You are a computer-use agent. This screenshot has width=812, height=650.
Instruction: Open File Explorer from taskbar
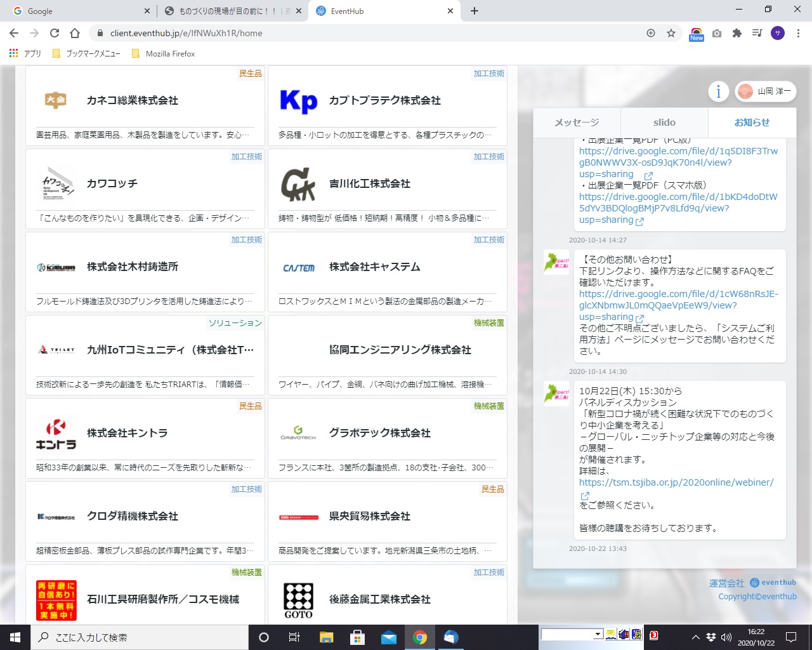point(326,637)
